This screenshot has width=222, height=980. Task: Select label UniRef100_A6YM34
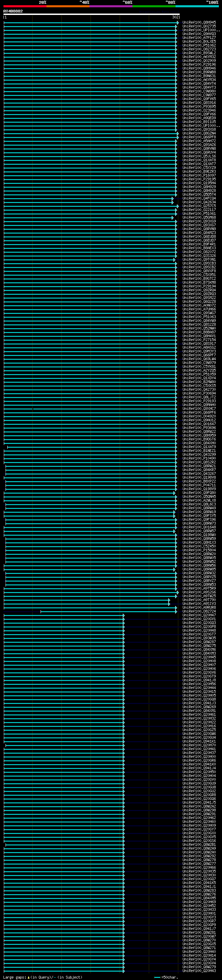tap(199, 80)
